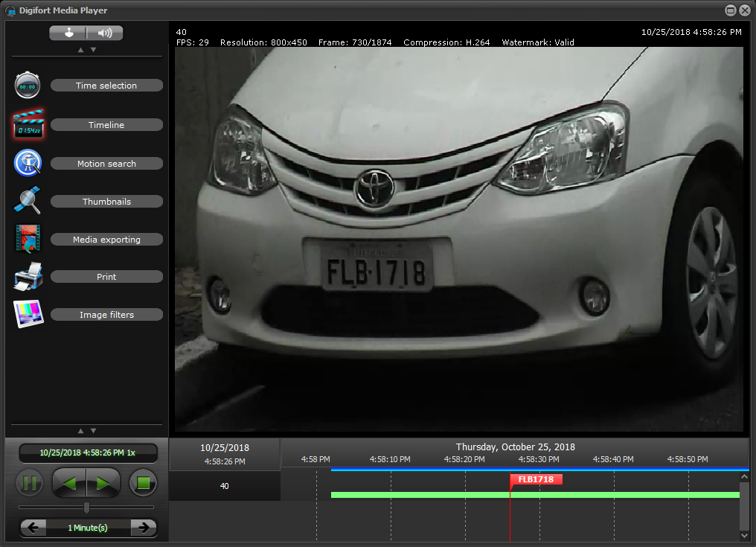Expand top panel with down arrow

tap(94, 50)
